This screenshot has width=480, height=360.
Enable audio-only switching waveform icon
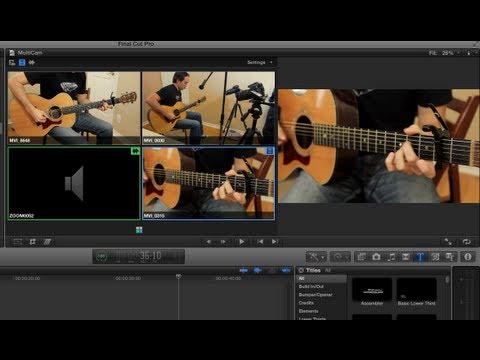32,62
